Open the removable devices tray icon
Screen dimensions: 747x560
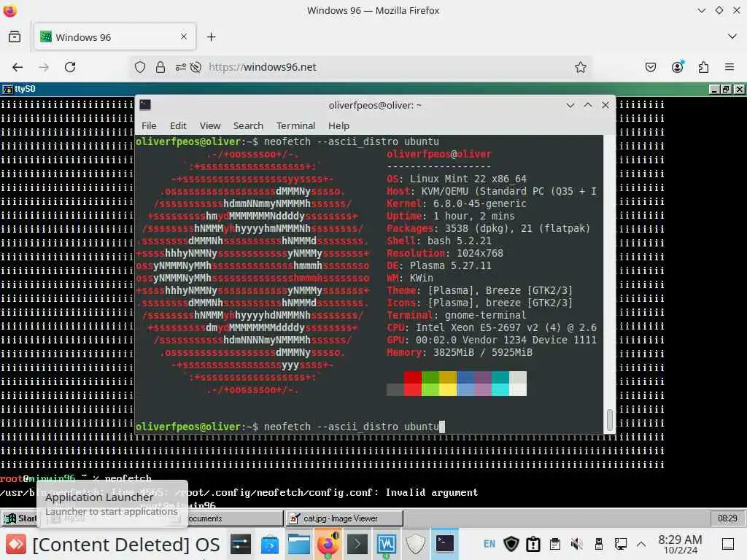[x=599, y=544]
